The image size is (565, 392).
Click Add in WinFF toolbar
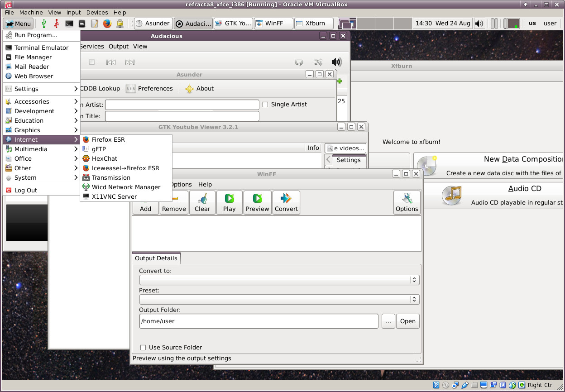click(146, 202)
